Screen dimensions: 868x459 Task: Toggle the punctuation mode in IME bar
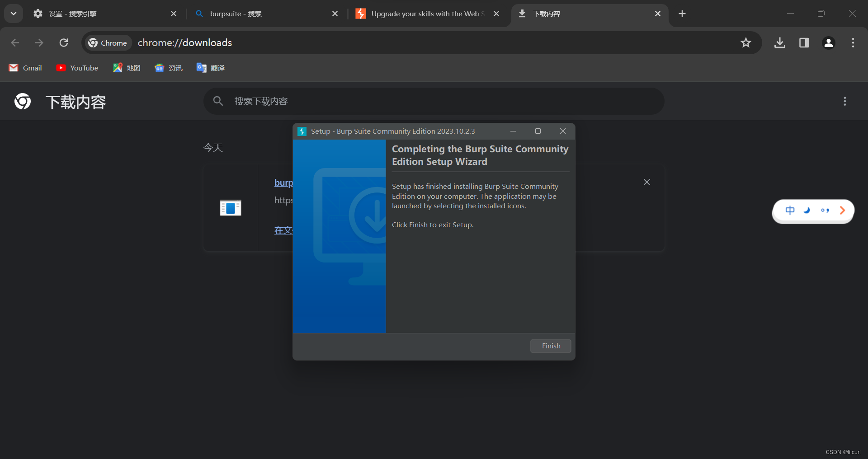(825, 211)
